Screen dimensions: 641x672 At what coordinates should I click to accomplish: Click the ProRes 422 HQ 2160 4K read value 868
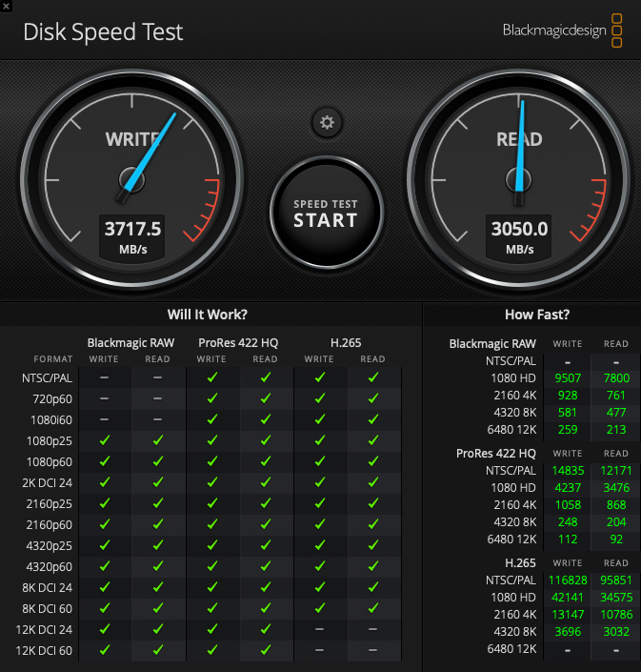pyautogui.click(x=616, y=505)
